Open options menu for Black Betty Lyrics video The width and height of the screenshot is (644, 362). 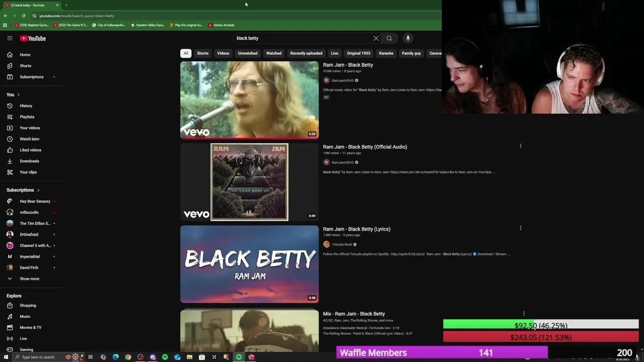tap(521, 228)
